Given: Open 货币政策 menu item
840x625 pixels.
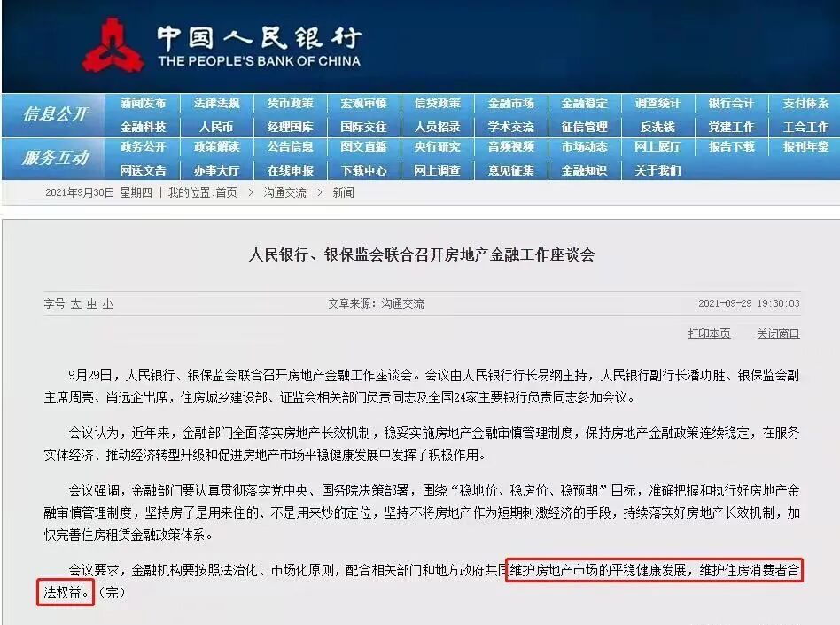Looking at the screenshot, I should [290, 103].
